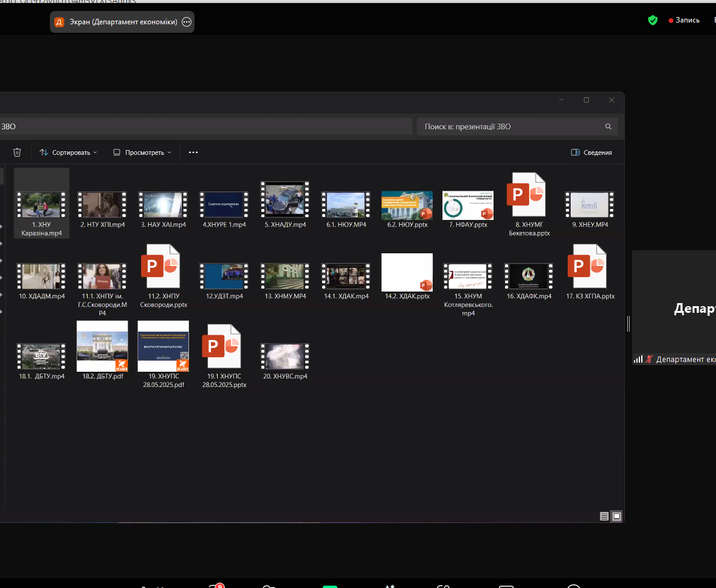Screen dimensions: 716x588
Task: Switch to details list view icon
Action: 604,516
